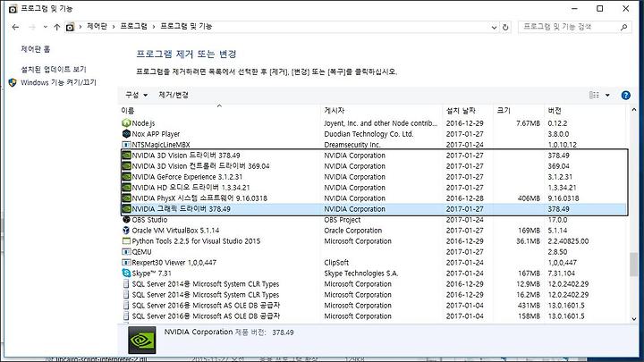Sort by the 크기 column header

(519, 111)
